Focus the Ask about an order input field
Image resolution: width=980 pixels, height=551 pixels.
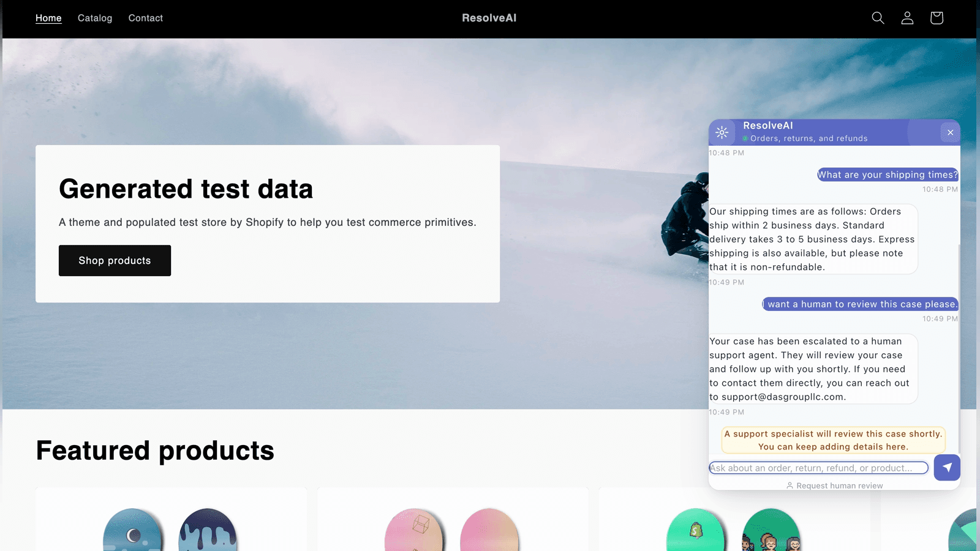click(x=819, y=468)
